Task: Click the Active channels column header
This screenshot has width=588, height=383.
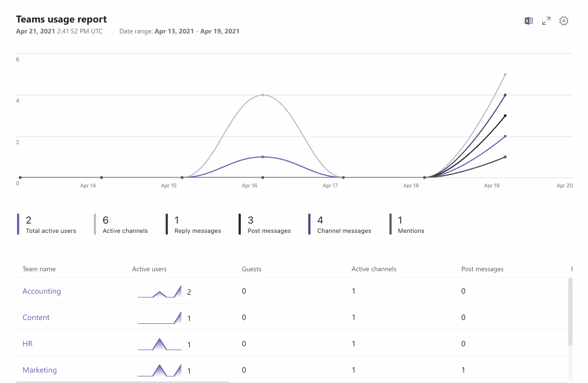Action: coord(374,269)
